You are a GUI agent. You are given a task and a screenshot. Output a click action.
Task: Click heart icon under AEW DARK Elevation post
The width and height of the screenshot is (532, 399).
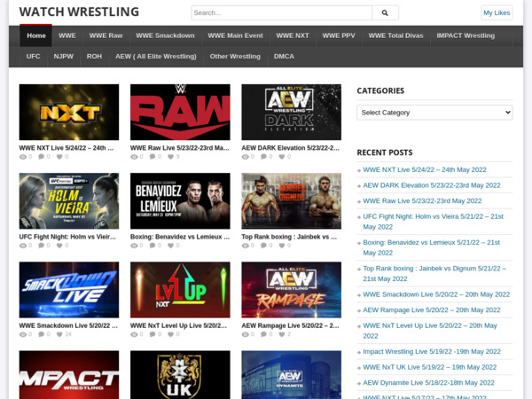(282, 157)
